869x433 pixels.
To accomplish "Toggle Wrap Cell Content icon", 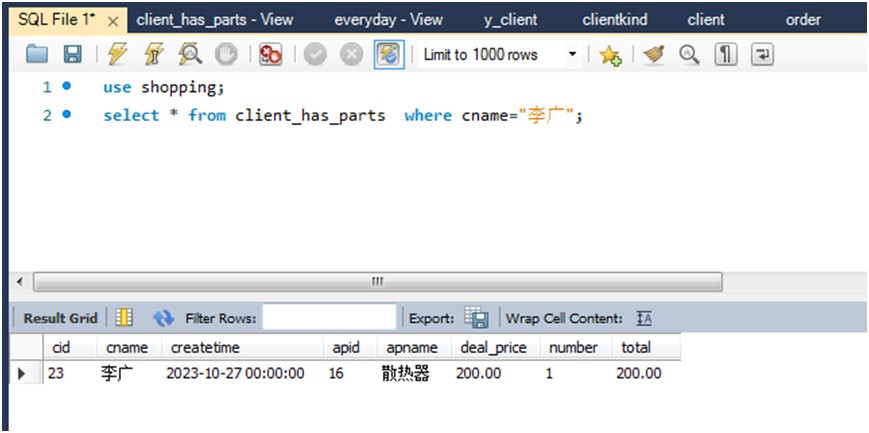I will pyautogui.click(x=643, y=318).
